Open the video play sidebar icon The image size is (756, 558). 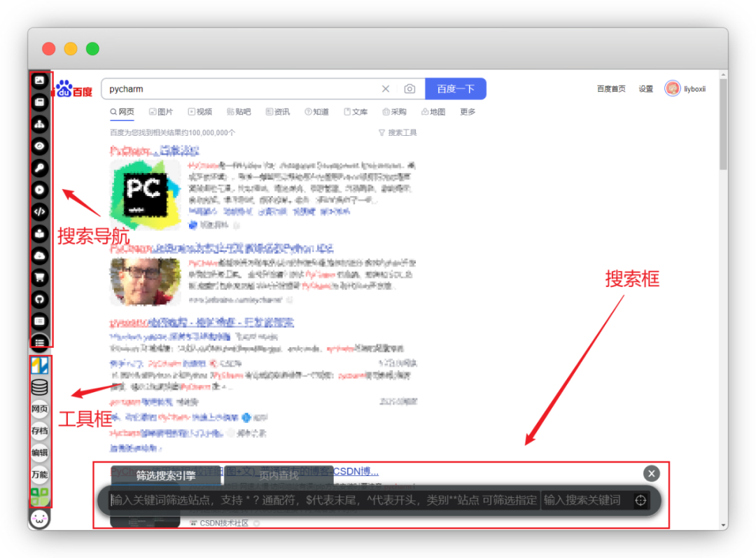pyautogui.click(x=39, y=190)
